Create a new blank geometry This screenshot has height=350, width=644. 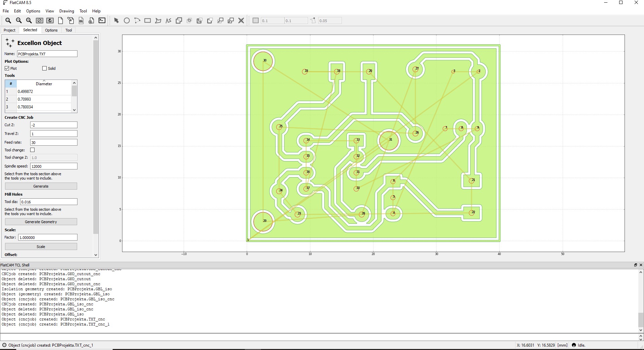click(60, 20)
